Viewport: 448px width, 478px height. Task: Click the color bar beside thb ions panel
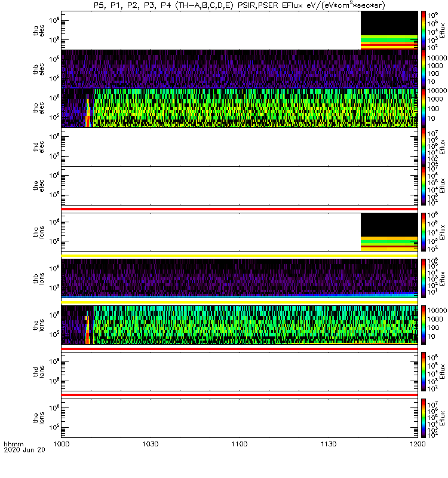tap(424, 278)
